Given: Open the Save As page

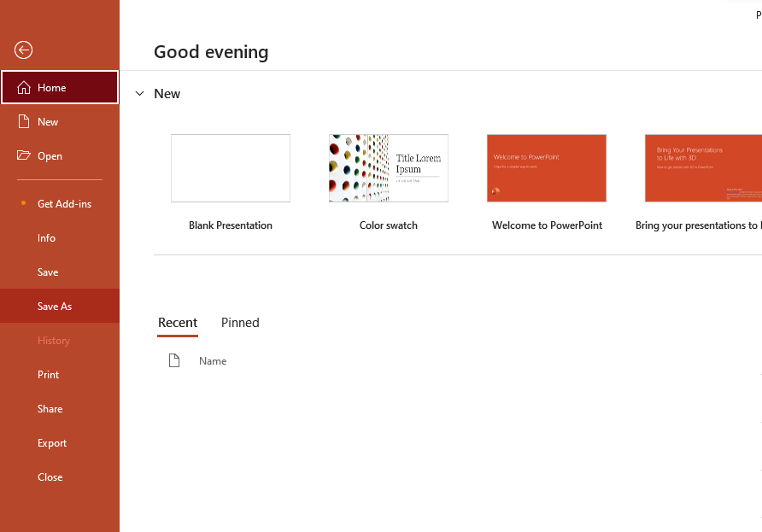Looking at the screenshot, I should click(55, 307).
